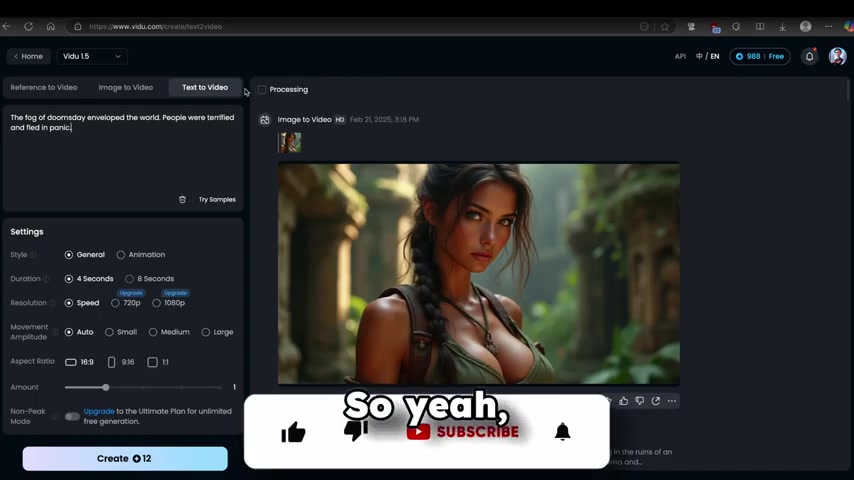Image resolution: width=854 pixels, height=480 pixels.
Task: Like the generated video with thumbs up
Action: 624,401
